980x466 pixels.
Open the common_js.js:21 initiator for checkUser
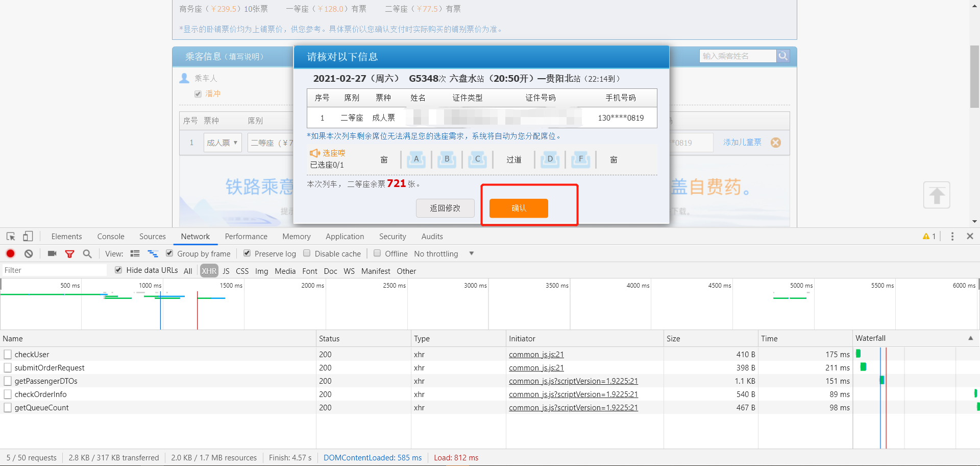point(535,354)
